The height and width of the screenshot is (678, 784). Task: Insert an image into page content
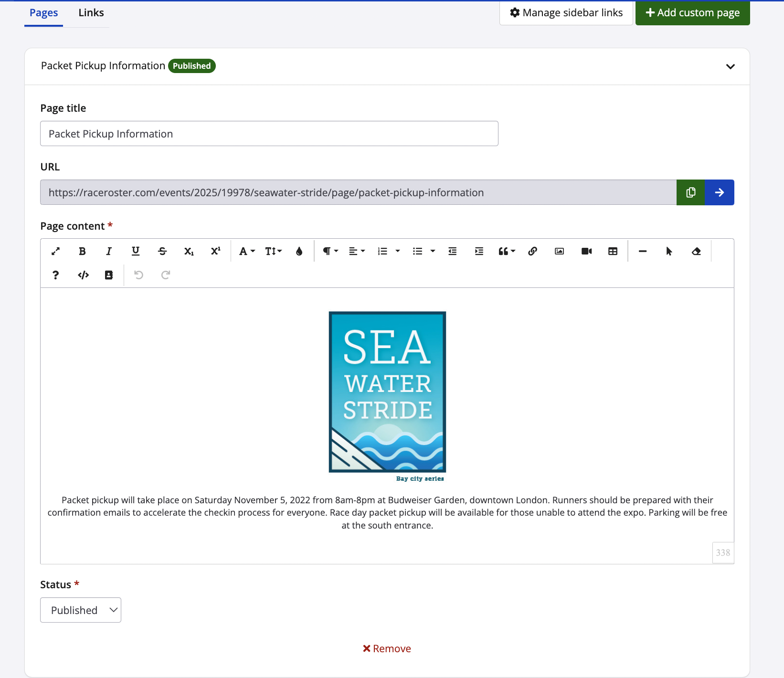(x=559, y=252)
